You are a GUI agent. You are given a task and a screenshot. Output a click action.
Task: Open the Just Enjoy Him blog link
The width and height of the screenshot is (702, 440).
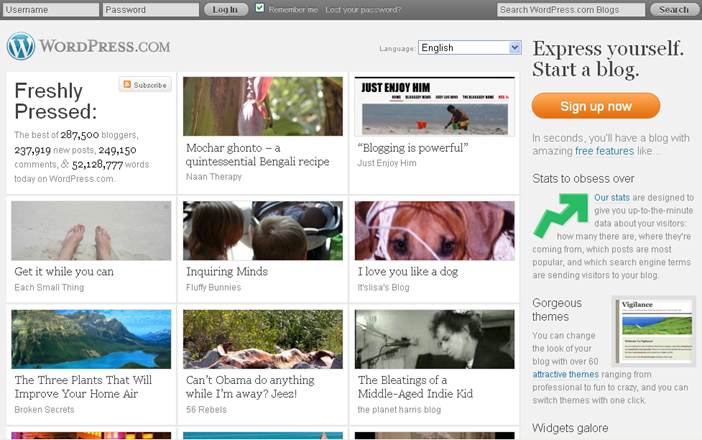[387, 163]
